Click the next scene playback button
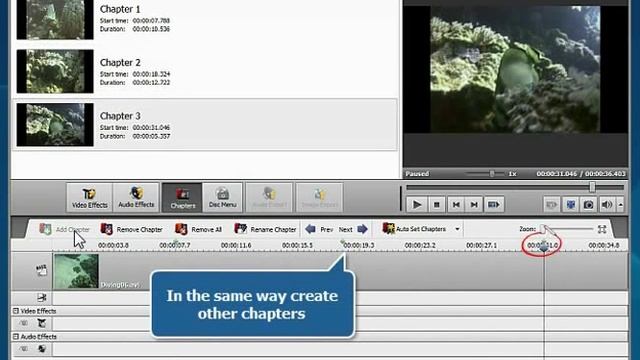640x360 pixels. (493, 204)
